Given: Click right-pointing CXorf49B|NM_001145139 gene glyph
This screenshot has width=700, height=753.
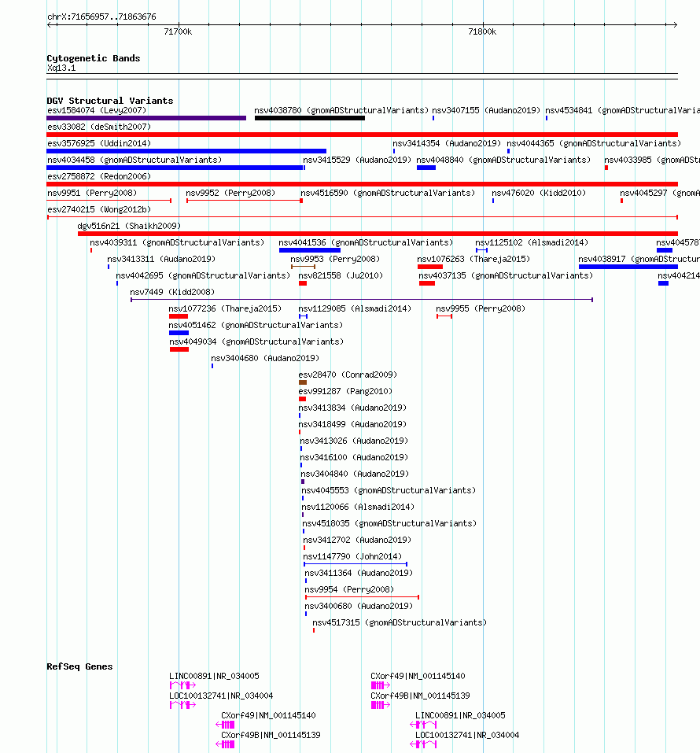Looking at the screenshot, I should pos(381,705).
